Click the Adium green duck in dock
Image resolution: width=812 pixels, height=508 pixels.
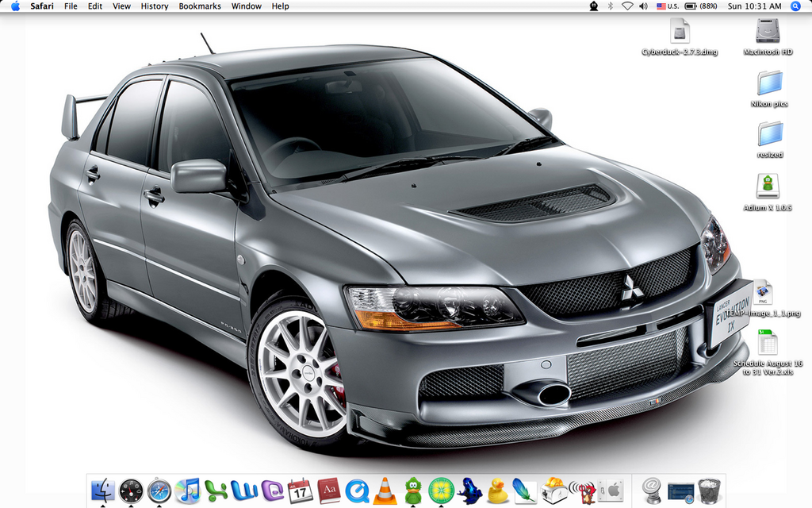coord(412,491)
